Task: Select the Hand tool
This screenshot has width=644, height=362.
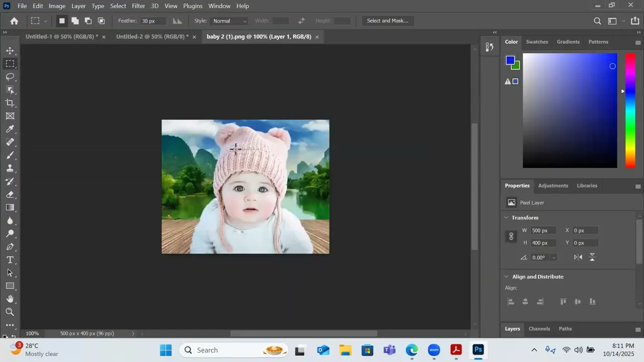Action: click(x=10, y=299)
